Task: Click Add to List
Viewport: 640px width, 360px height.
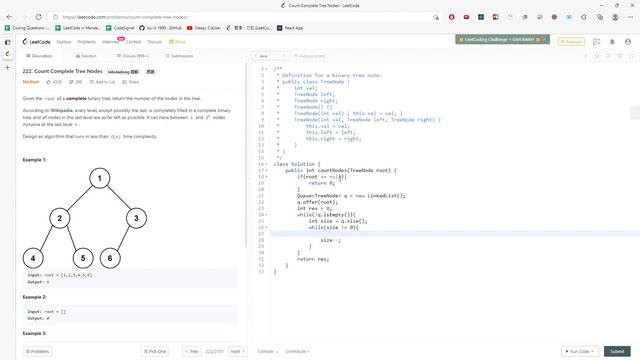Action: tap(102, 82)
